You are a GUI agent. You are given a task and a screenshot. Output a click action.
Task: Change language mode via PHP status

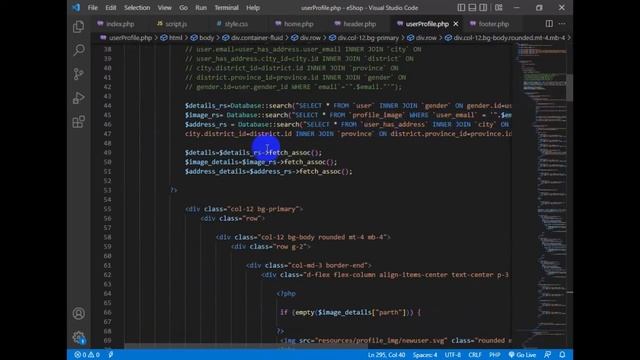[x=495, y=355]
